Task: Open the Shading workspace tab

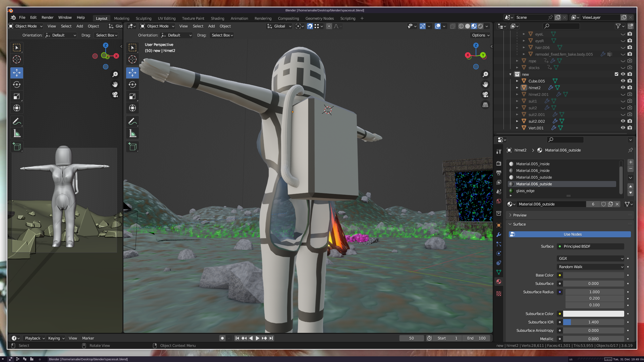Action: click(x=217, y=18)
